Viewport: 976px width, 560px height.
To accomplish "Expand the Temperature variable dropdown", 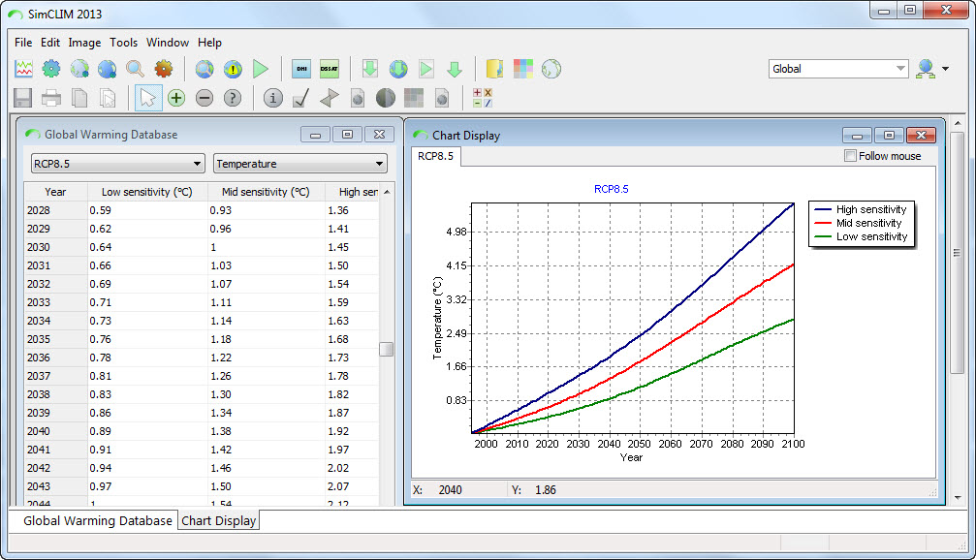I will click(299, 164).
